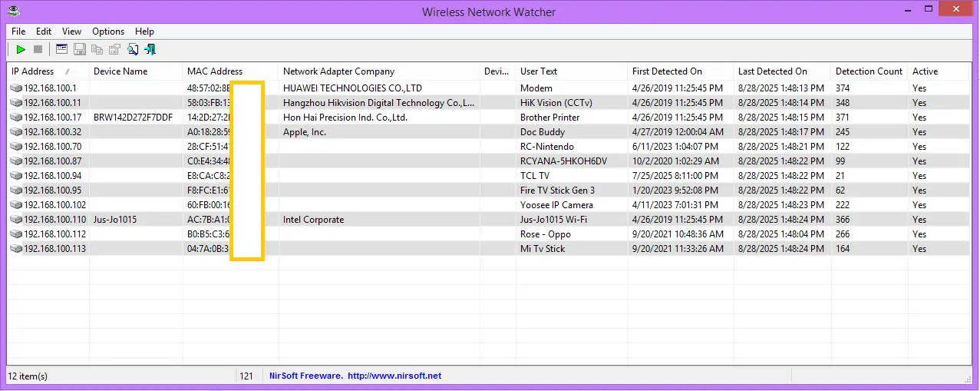The height and width of the screenshot is (391, 980).
Task: Click last detected 8/28/2025 1:48:04 PM
Action: (x=781, y=234)
